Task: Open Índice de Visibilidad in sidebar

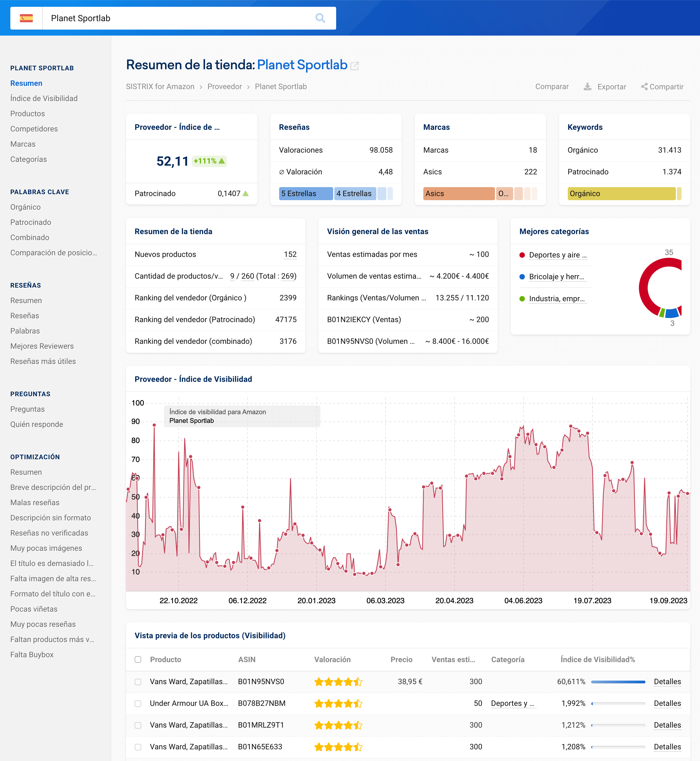Action: pos(44,99)
